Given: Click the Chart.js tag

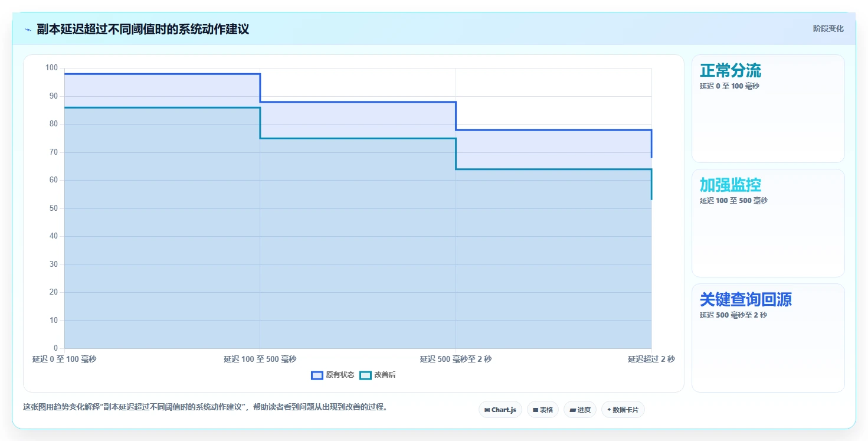Looking at the screenshot, I should point(500,410).
